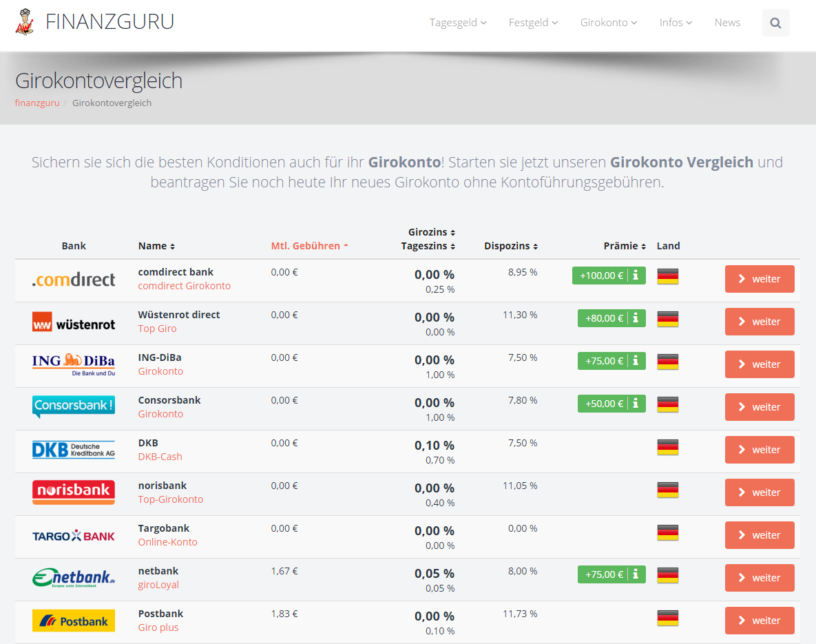Click the German flag in DKB row
816x644 pixels.
[668, 447]
